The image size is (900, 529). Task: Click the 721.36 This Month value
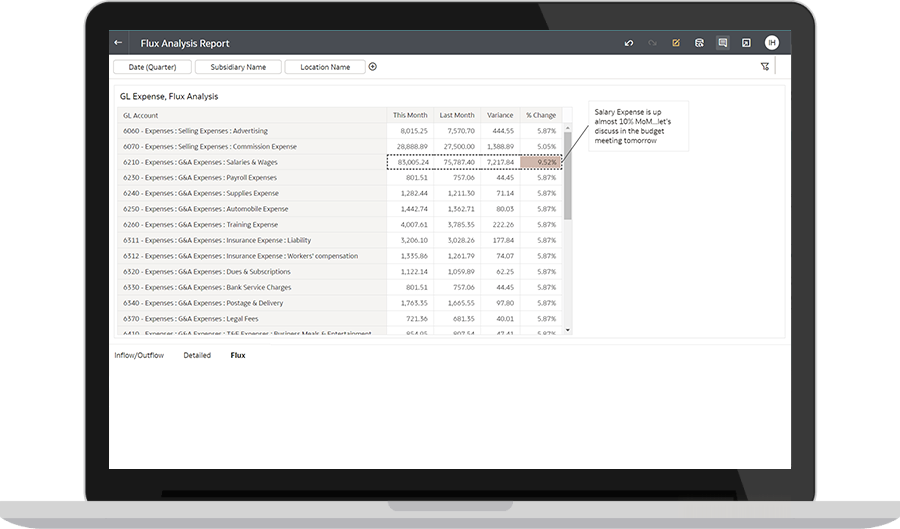point(417,318)
